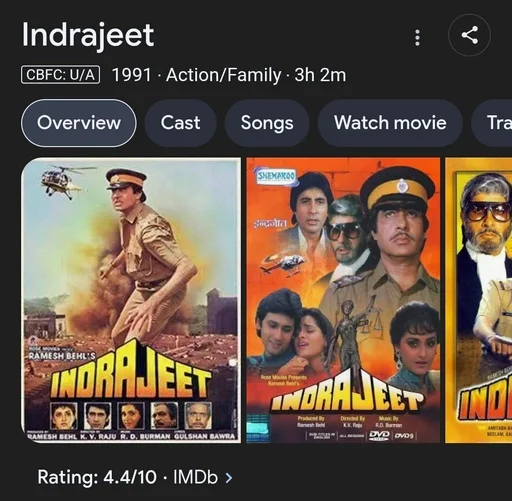Click the helicopter in the first poster
The height and width of the screenshot is (501, 512).
[64, 181]
